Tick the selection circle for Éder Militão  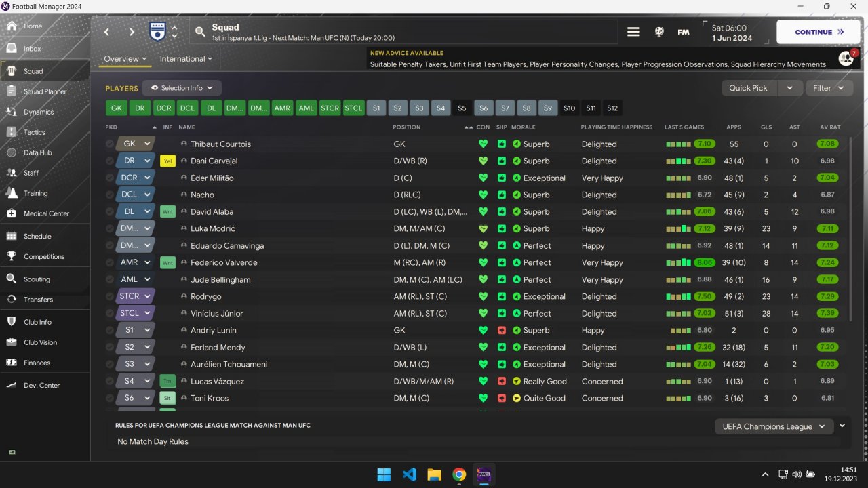110,178
